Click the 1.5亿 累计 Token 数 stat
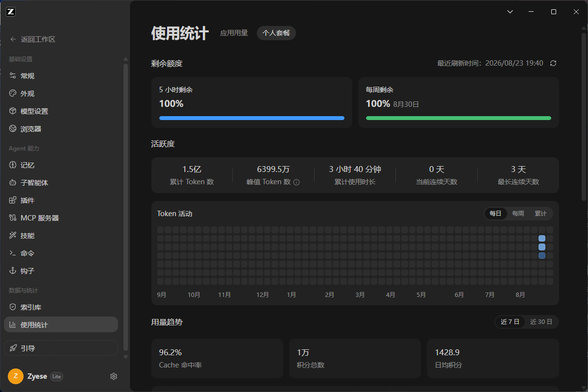 (192, 175)
